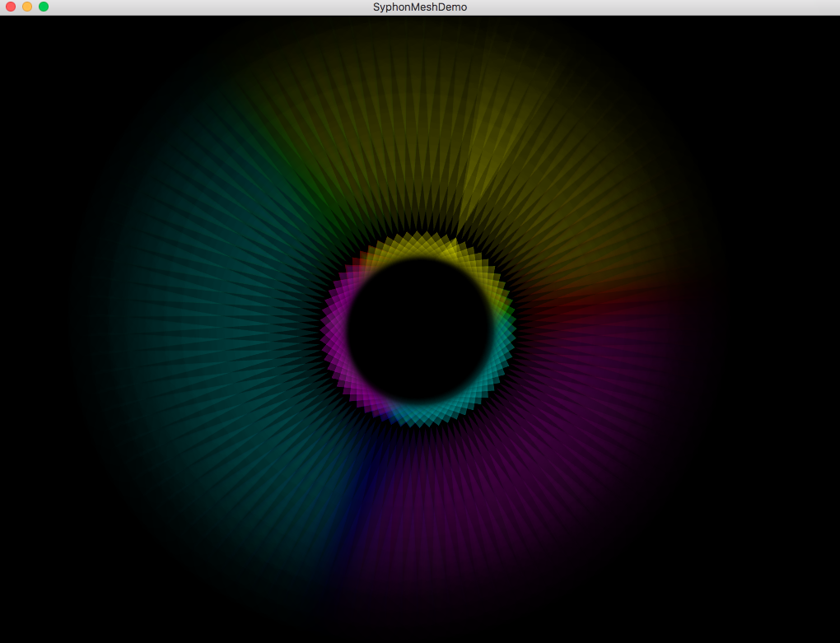Viewport: 840px width, 643px height.
Task: Click the red close button
Action: (x=11, y=7)
